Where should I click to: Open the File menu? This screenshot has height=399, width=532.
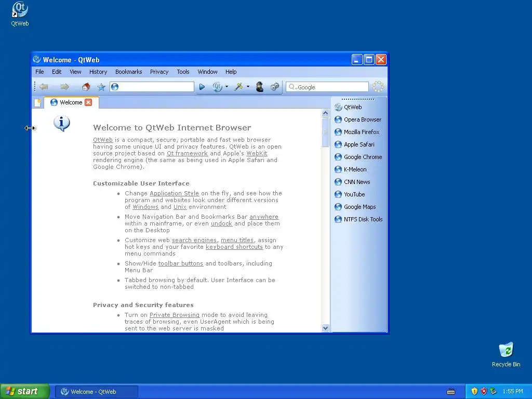(39, 72)
